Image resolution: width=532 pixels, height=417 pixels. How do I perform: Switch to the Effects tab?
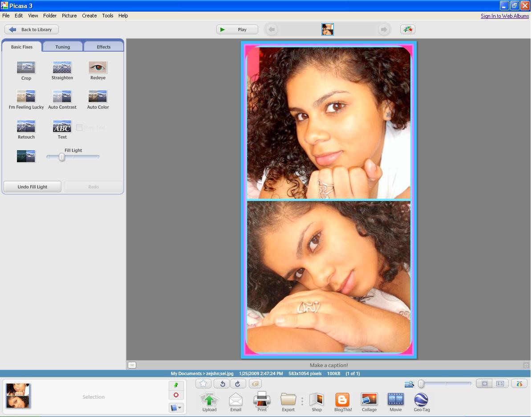pyautogui.click(x=103, y=47)
